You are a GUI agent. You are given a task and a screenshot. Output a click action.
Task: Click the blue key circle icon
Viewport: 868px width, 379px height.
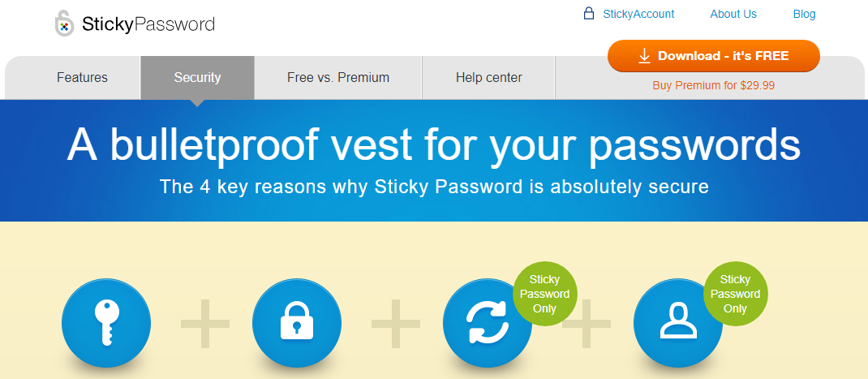point(105,324)
